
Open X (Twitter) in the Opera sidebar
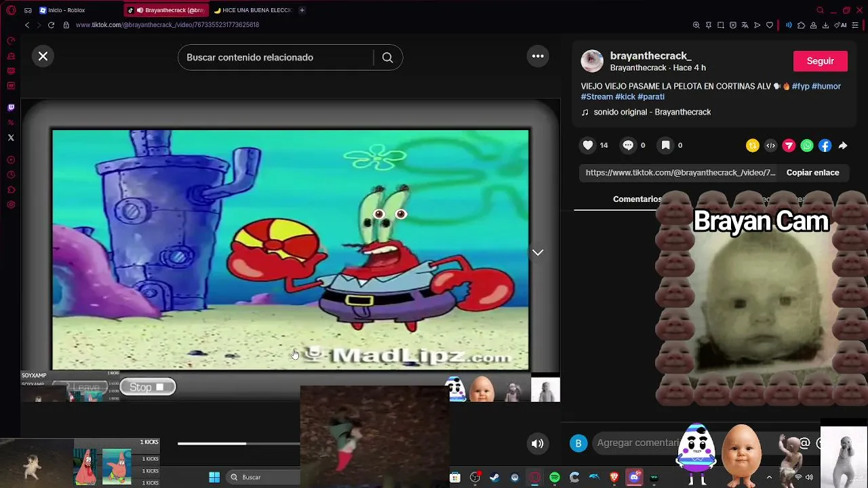pos(11,138)
